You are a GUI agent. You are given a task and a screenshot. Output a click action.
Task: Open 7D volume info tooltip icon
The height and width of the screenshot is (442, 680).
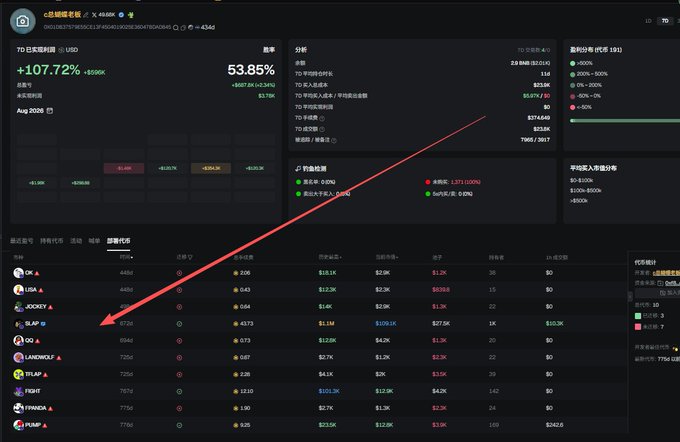pos(322,129)
